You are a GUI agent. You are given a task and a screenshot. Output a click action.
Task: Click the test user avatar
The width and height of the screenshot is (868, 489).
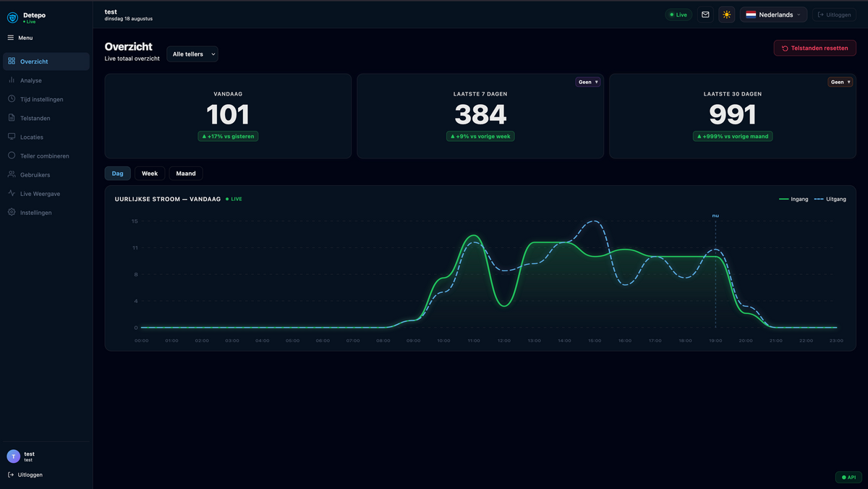pos(13,456)
